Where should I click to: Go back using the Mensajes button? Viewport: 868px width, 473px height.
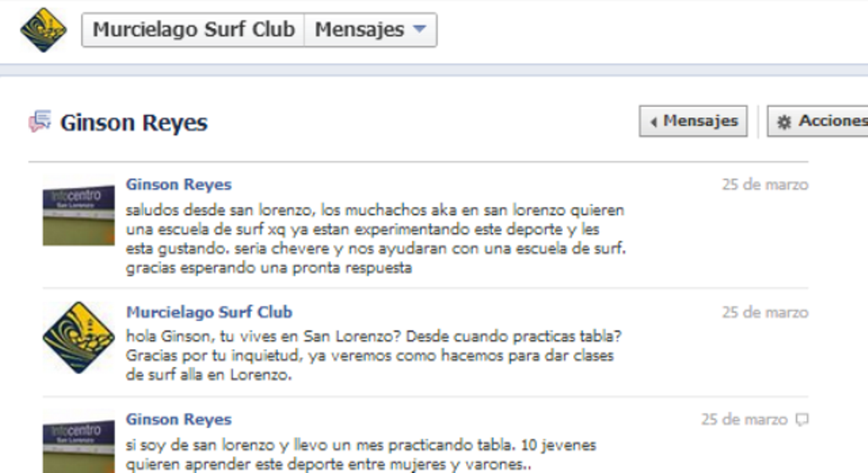tap(693, 120)
